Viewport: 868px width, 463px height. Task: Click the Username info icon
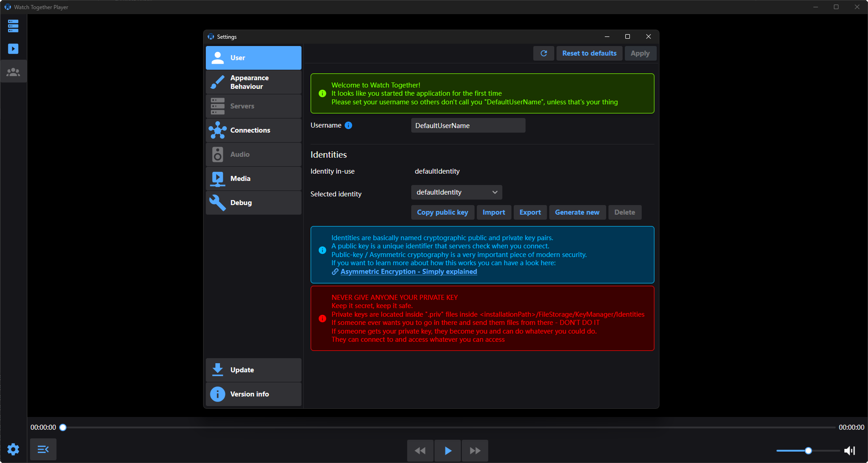click(348, 125)
